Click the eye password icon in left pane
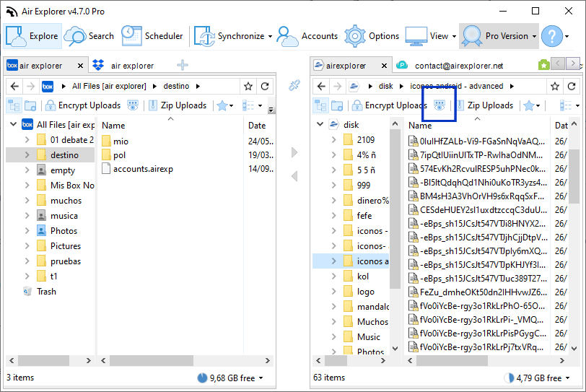This screenshot has height=392, width=586. click(132, 105)
